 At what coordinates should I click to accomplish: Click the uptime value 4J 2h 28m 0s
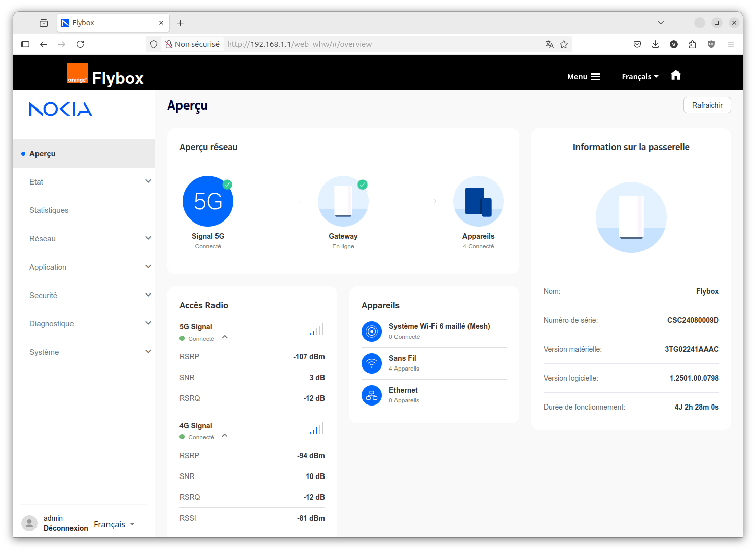[697, 407]
